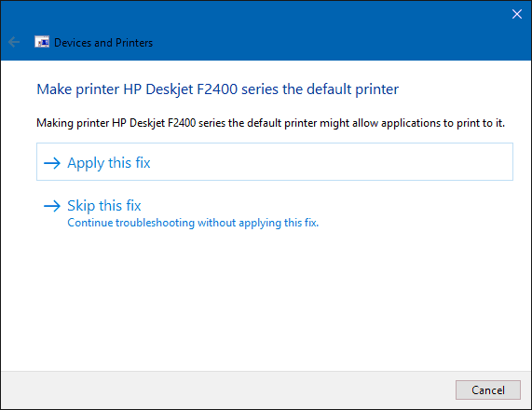The image size is (532, 410).
Task: Close the troubleshooter with the X icon
Action: point(517,14)
